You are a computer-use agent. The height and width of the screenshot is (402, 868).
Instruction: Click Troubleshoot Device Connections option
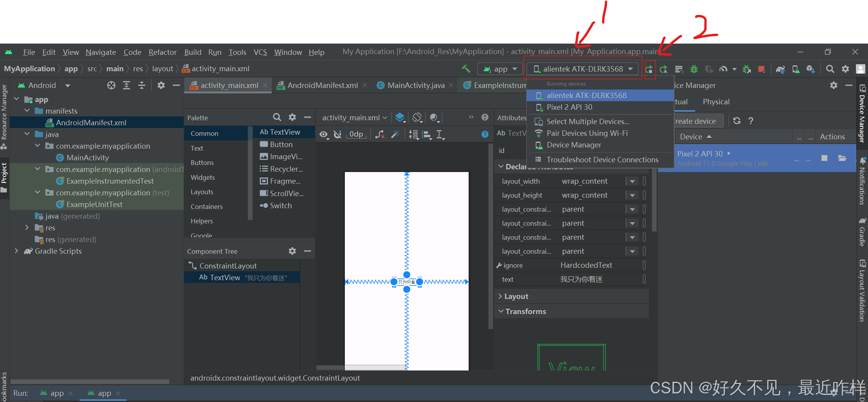[x=600, y=160]
